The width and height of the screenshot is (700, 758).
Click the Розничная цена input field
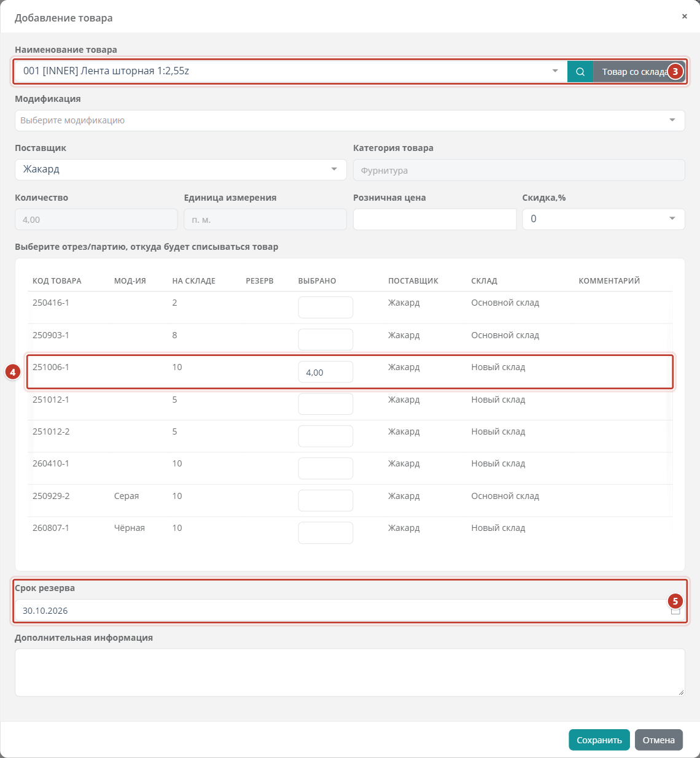pyautogui.click(x=435, y=219)
